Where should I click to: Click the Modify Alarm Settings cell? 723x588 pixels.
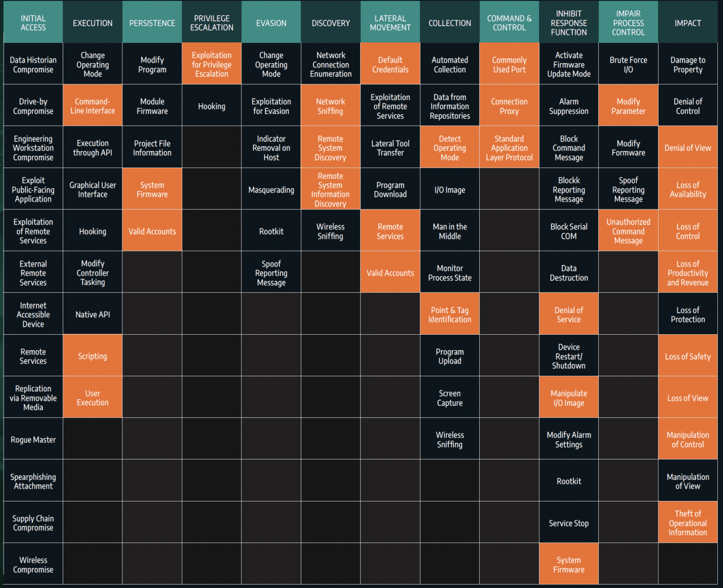(569, 439)
